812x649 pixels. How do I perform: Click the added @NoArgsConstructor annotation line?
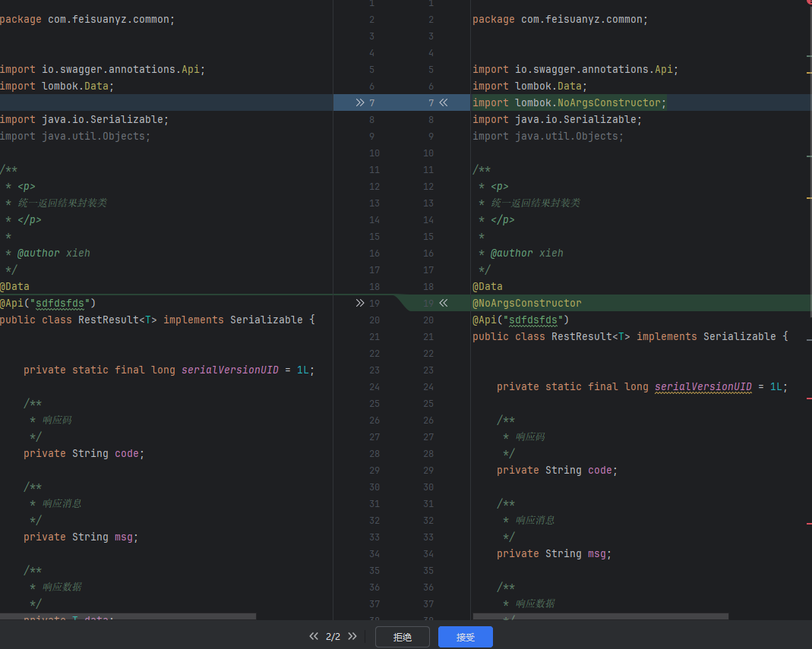pyautogui.click(x=526, y=303)
